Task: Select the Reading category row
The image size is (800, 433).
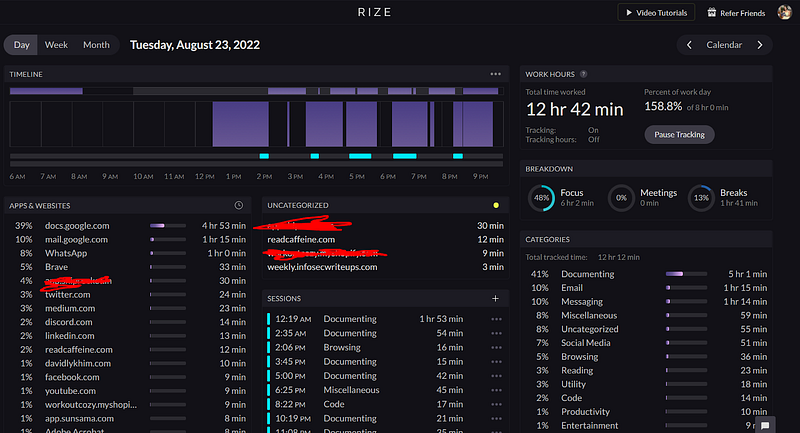Action: coord(646,370)
